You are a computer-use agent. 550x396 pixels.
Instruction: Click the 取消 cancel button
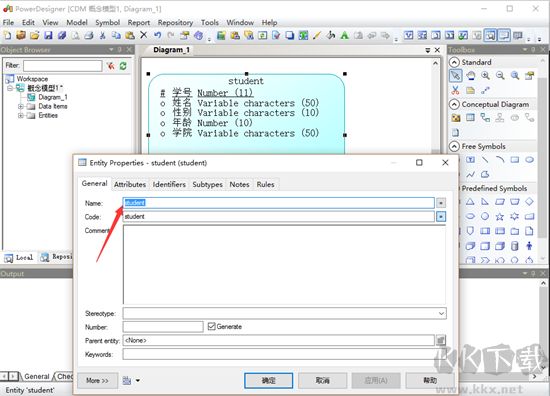pyautogui.click(x=322, y=380)
